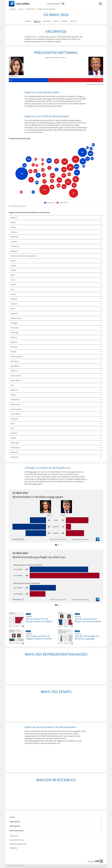Select the Texas circle on map

[44, 190]
